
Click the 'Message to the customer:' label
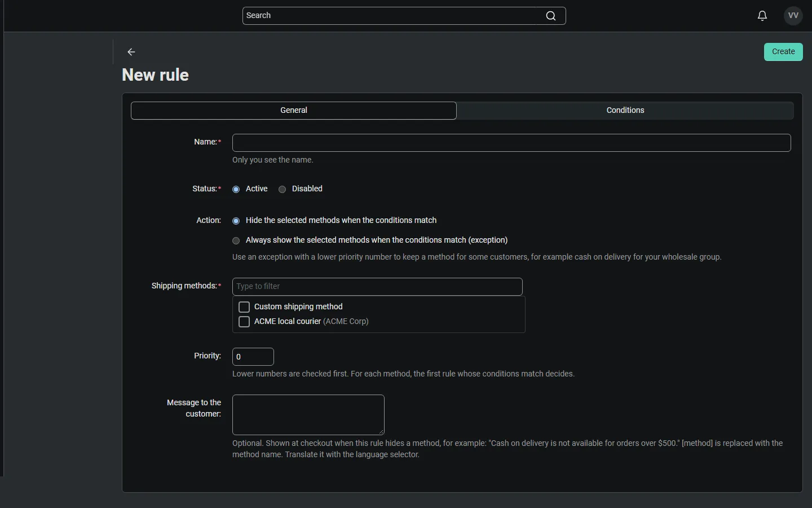[194, 409]
